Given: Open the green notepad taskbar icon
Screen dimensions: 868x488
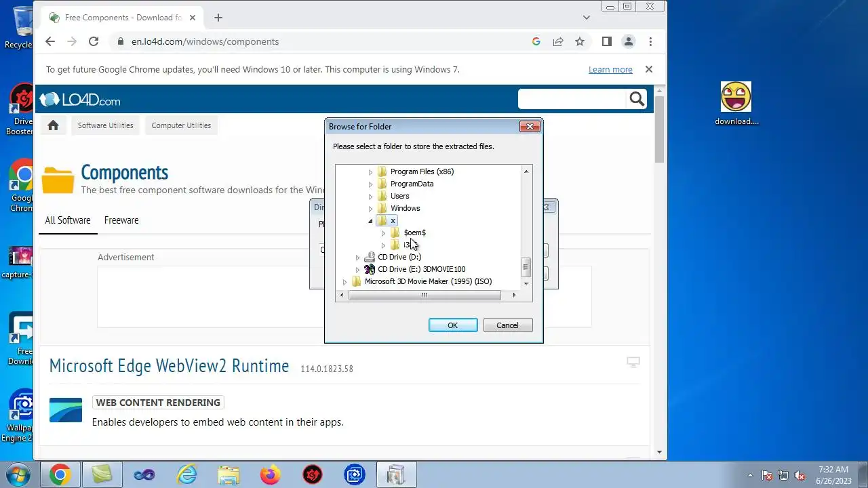Looking at the screenshot, I should click(102, 475).
